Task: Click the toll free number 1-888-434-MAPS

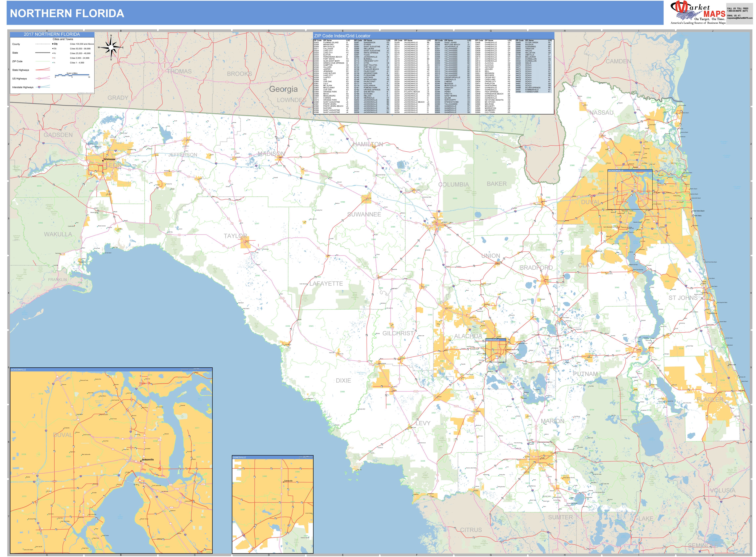Action: [x=738, y=11]
